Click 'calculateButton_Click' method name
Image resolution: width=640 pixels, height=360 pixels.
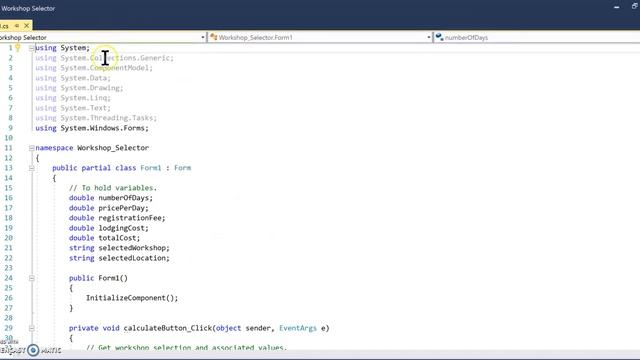(x=168, y=328)
